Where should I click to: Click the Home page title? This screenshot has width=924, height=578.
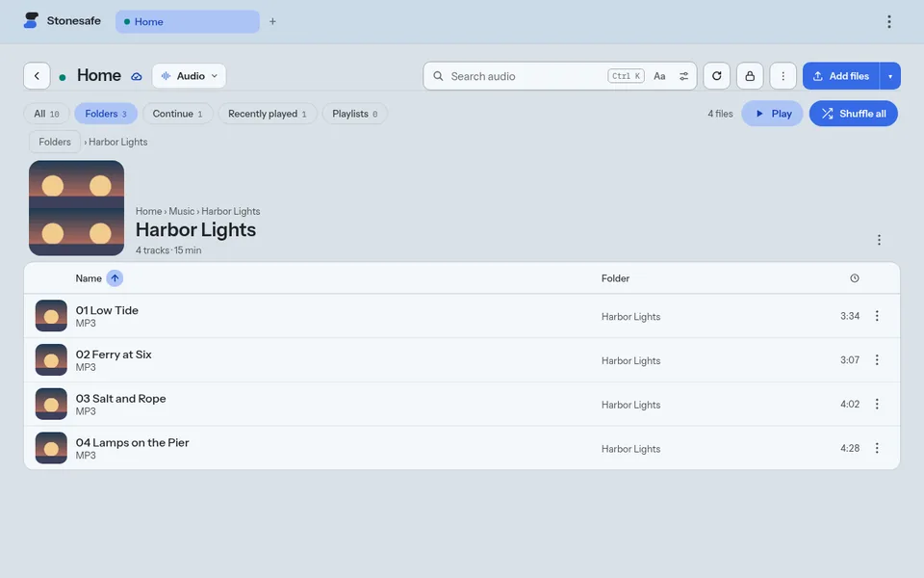click(99, 75)
